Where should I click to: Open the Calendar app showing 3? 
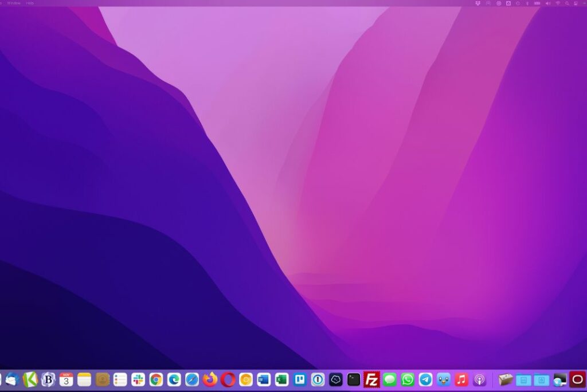[66, 379]
